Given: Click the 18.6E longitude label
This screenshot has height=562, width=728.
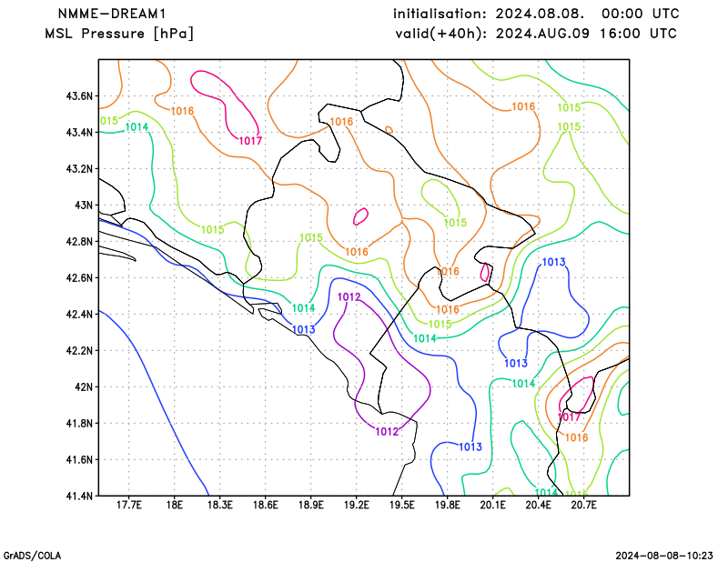Looking at the screenshot, I should pos(265,505).
